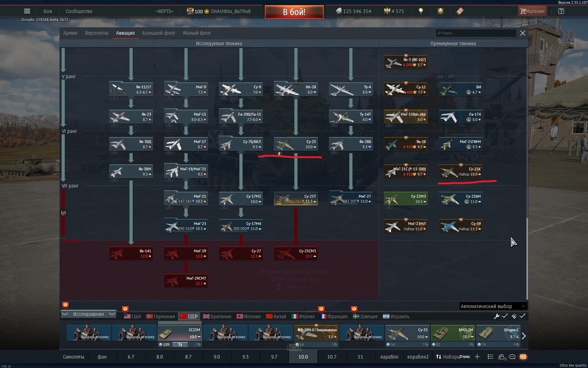Switch to the Вертолёты tab
588x368 pixels.
(x=97, y=33)
